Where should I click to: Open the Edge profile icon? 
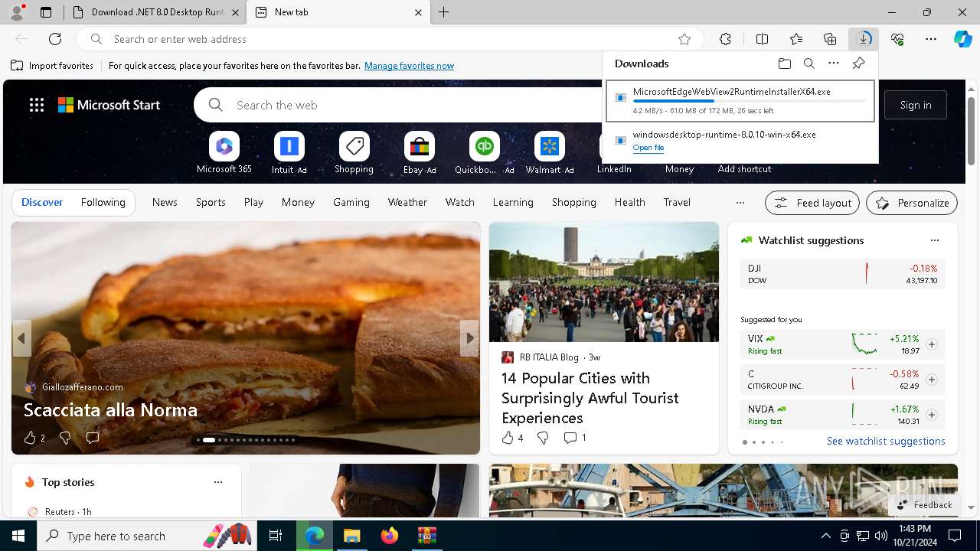pyautogui.click(x=17, y=12)
